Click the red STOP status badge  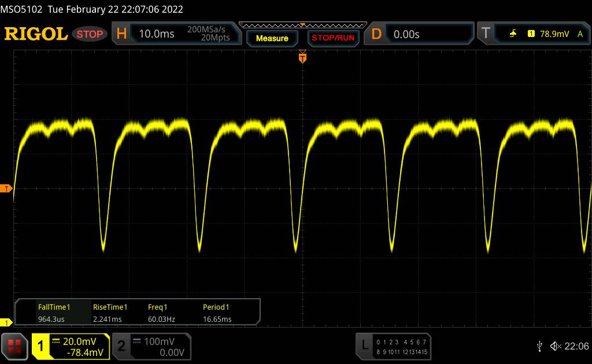(x=90, y=34)
